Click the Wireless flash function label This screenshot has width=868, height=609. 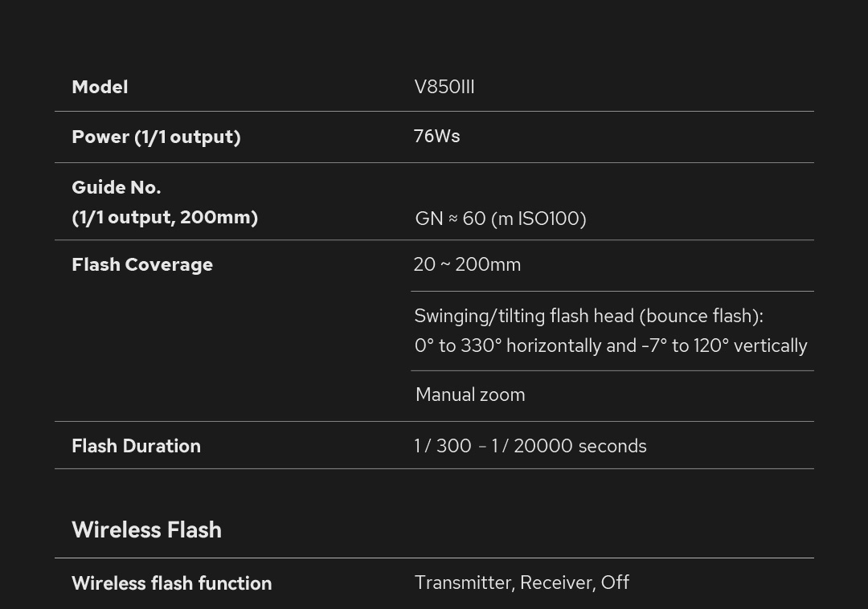point(171,583)
